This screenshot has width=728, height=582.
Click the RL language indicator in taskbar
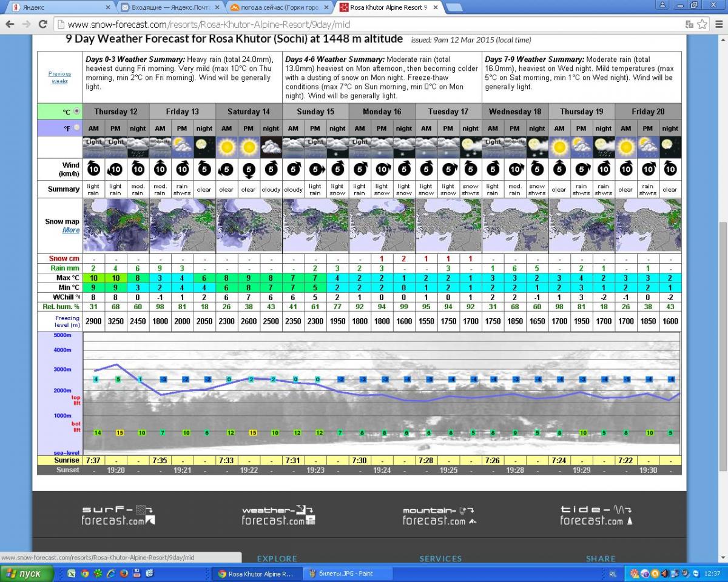click(613, 573)
